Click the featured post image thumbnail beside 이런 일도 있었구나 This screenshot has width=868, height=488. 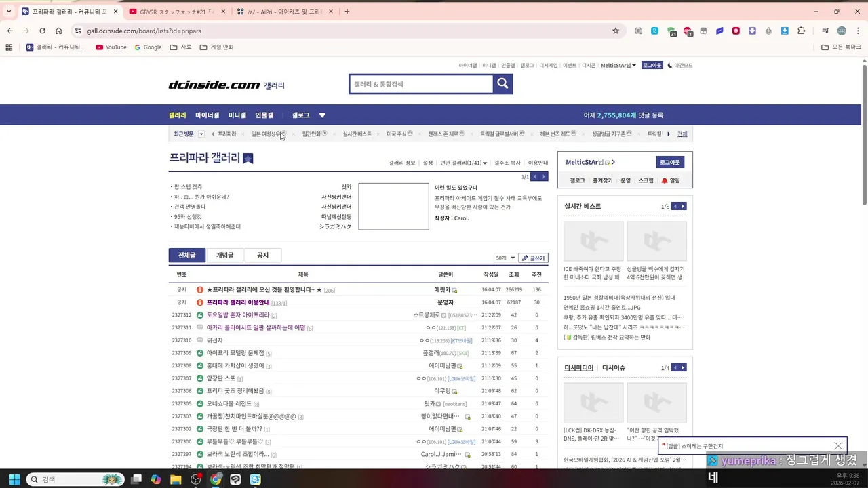393,206
